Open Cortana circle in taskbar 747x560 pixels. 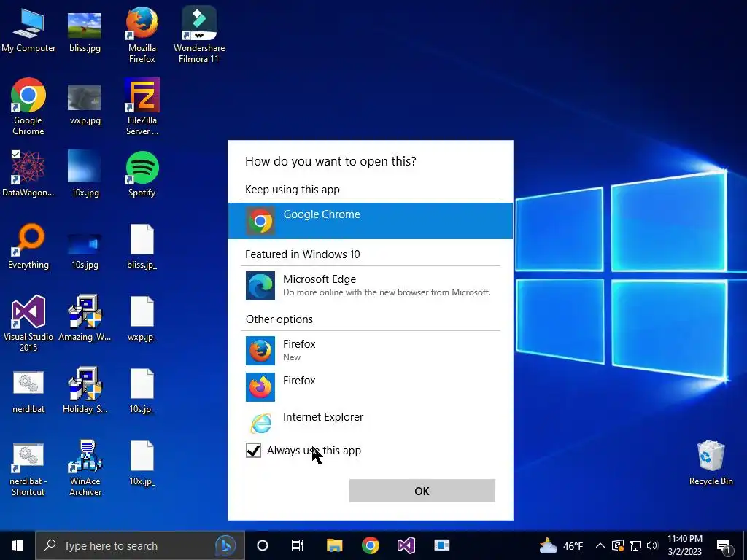tap(263, 545)
